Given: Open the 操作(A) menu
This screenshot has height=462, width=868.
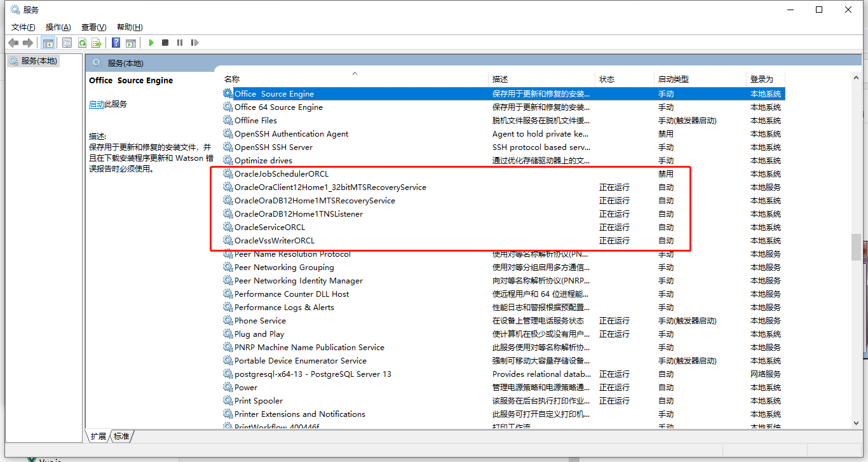Looking at the screenshot, I should (58, 27).
